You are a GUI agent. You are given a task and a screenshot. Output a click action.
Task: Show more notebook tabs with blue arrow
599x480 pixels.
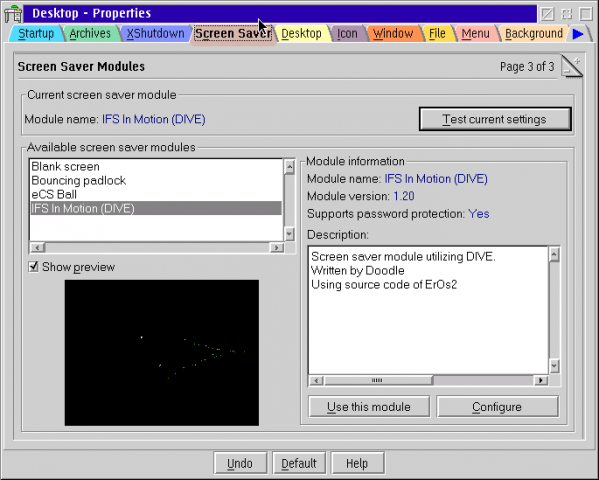click(578, 34)
